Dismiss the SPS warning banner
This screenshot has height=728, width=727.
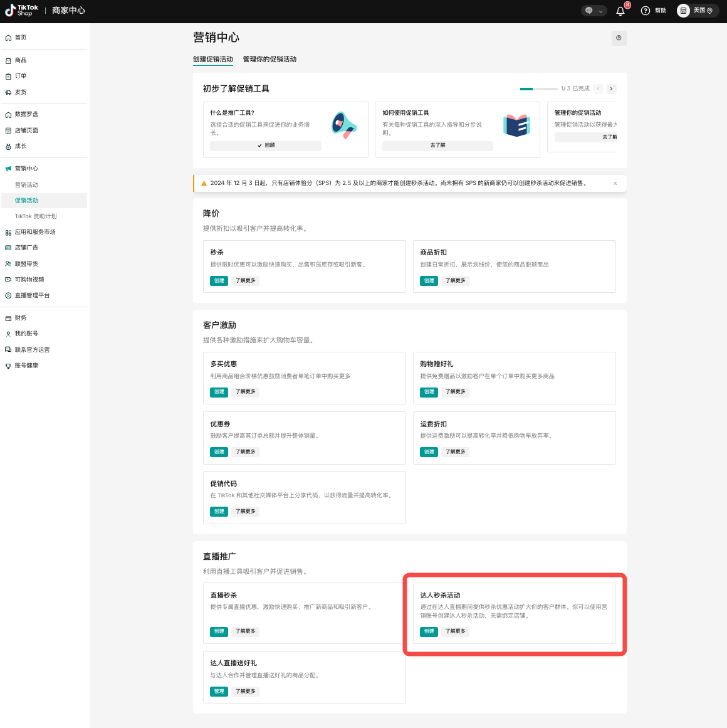[615, 184]
